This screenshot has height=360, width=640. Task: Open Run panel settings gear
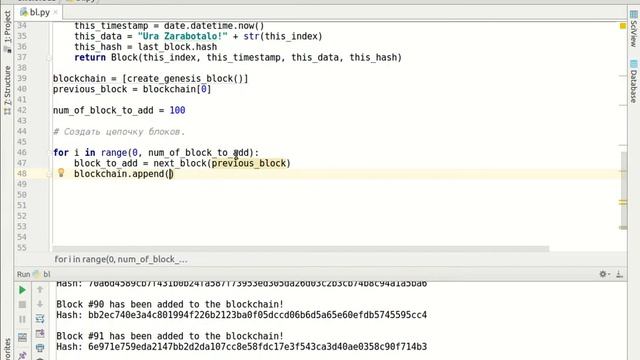tap(603, 274)
